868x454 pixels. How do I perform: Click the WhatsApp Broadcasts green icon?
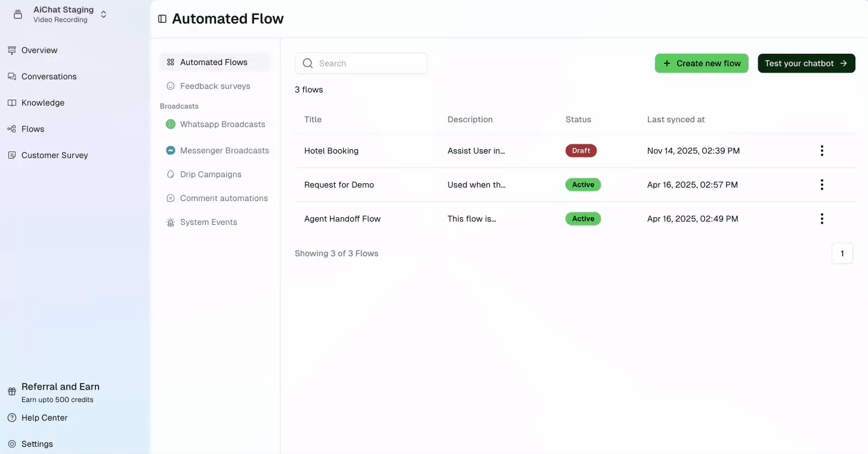pos(171,124)
